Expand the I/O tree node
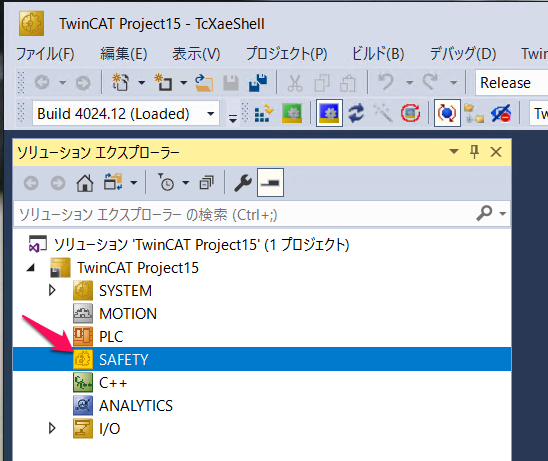The image size is (548, 461). coord(52,428)
